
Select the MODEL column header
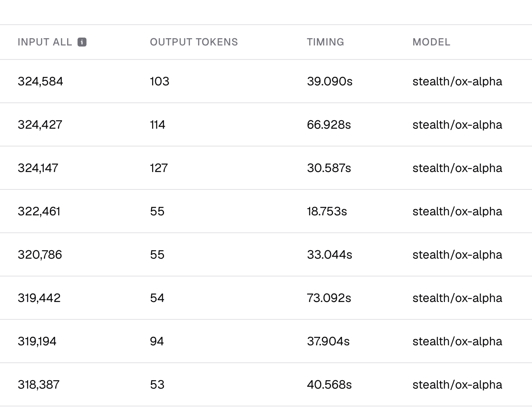coord(431,42)
